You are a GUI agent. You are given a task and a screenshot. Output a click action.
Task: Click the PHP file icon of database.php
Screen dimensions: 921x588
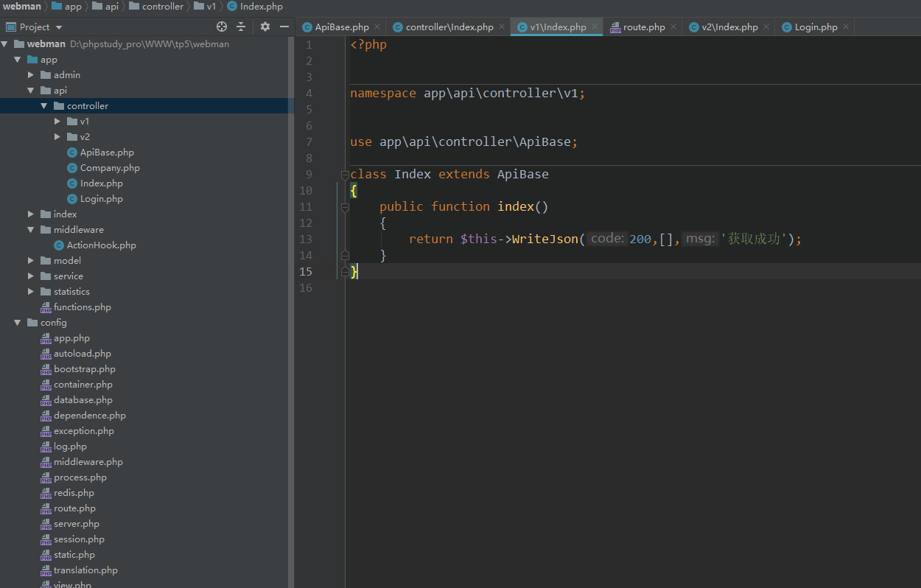point(46,400)
